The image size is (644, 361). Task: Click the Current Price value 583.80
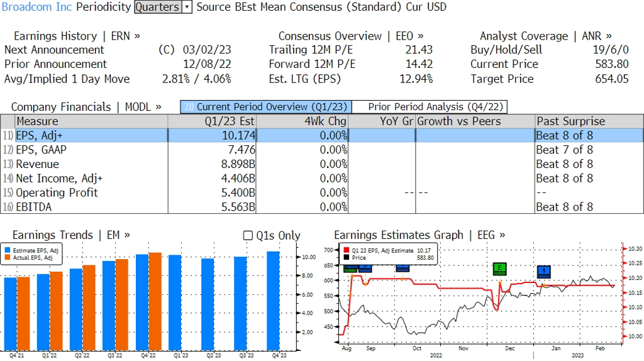tap(612, 64)
